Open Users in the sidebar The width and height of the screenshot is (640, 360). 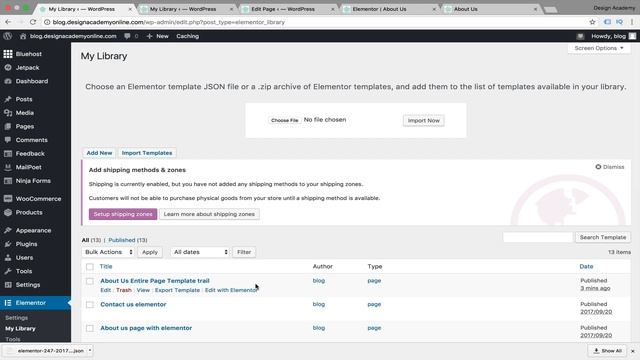coord(24,258)
